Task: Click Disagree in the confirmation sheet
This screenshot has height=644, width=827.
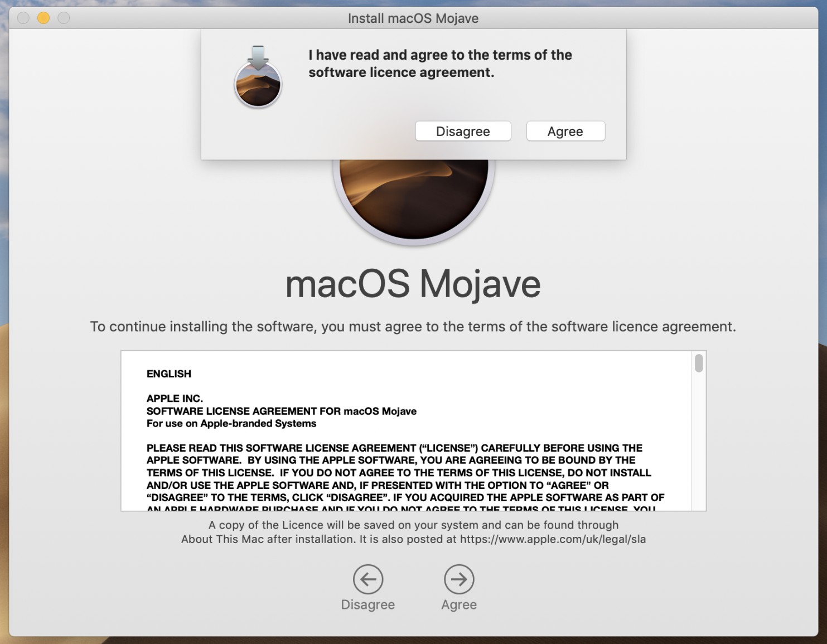Action: tap(463, 131)
